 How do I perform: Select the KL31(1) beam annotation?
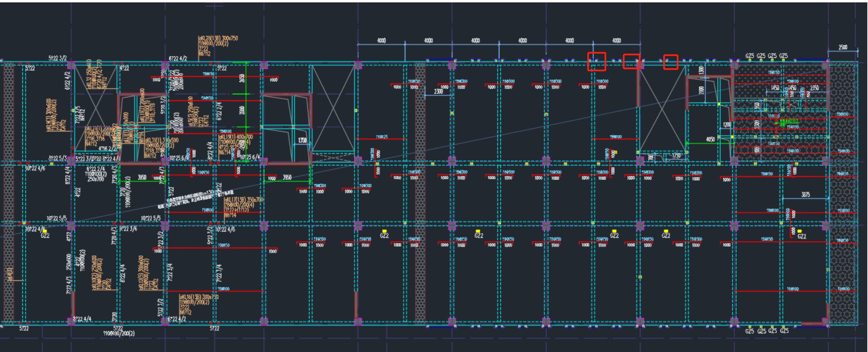pos(162,141)
